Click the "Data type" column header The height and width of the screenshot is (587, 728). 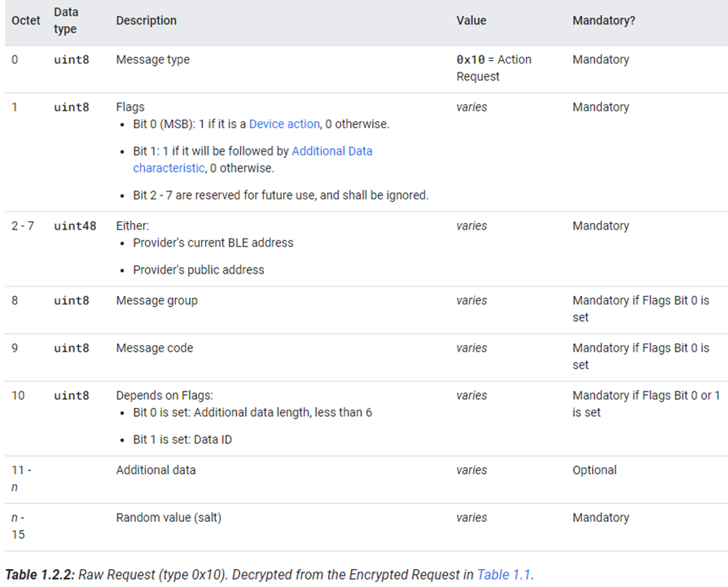tap(65, 20)
